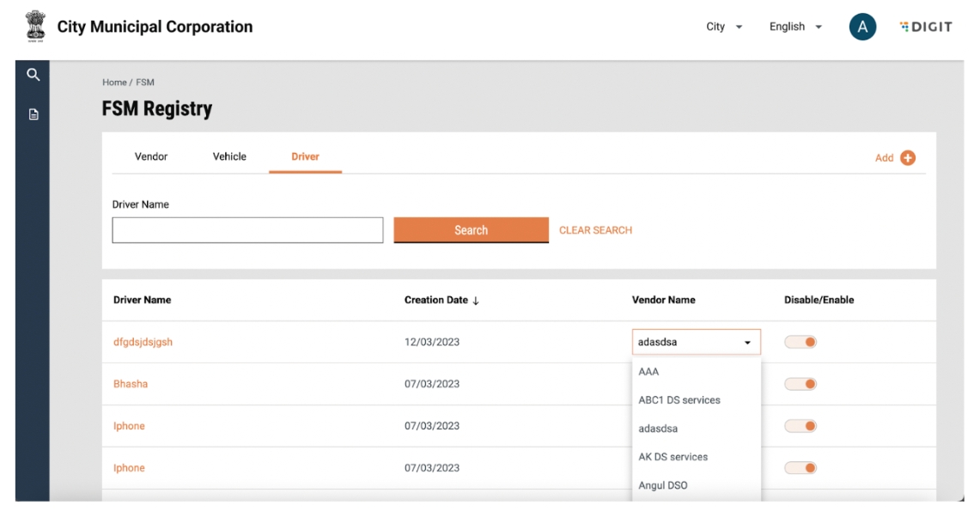Click the search icon in left sidebar
Screen dimensions: 980x511
click(x=33, y=76)
